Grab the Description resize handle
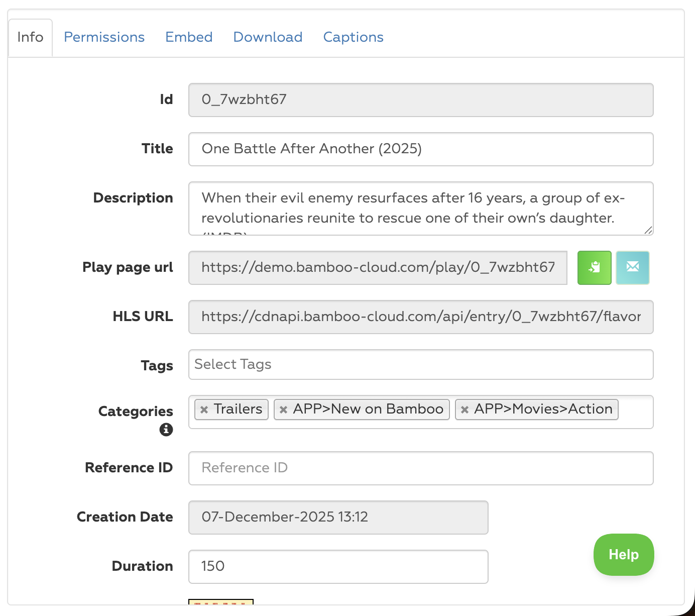Screen dimensions: 695x616 pos(648,230)
